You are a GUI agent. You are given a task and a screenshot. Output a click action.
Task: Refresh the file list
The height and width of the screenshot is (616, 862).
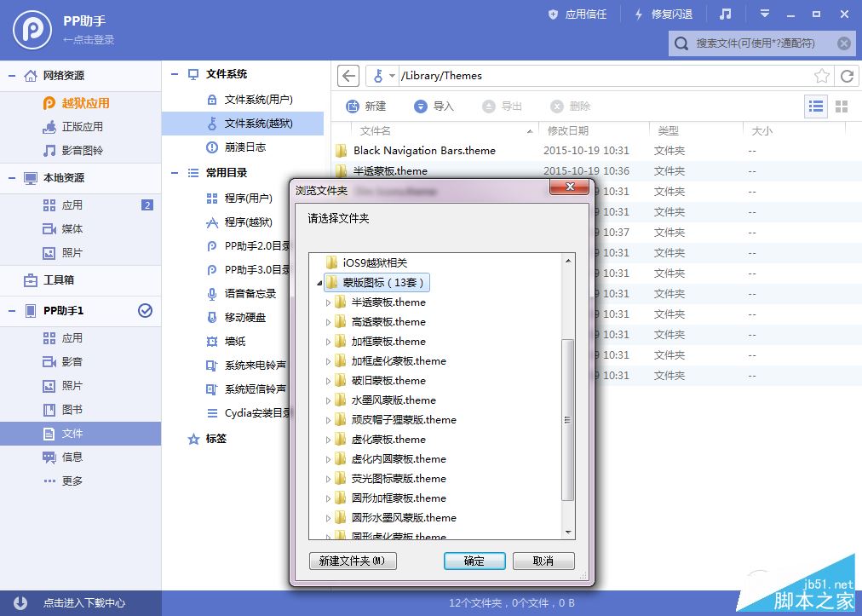pyautogui.click(x=848, y=76)
